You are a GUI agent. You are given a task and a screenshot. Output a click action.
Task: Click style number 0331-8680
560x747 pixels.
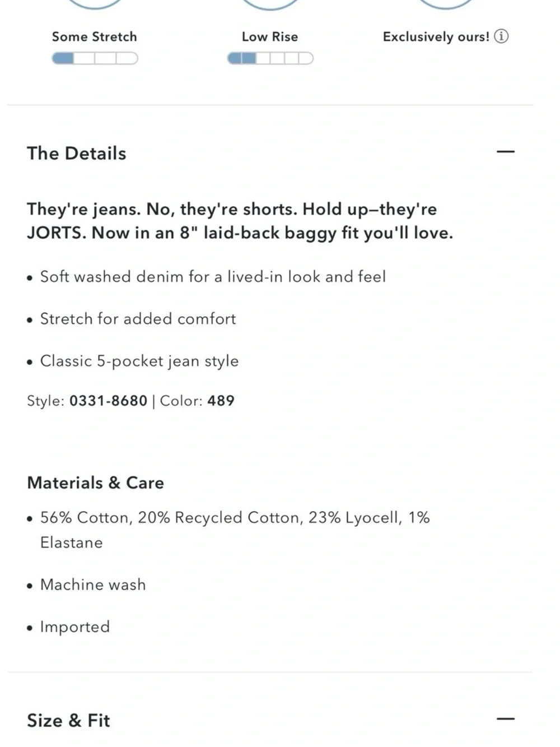coord(108,401)
